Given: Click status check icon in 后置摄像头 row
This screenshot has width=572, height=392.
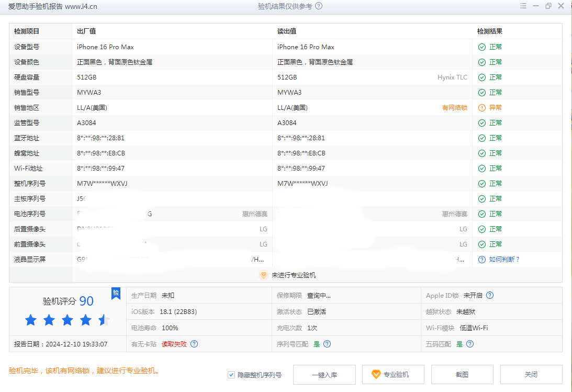Looking at the screenshot, I should click(x=482, y=229).
